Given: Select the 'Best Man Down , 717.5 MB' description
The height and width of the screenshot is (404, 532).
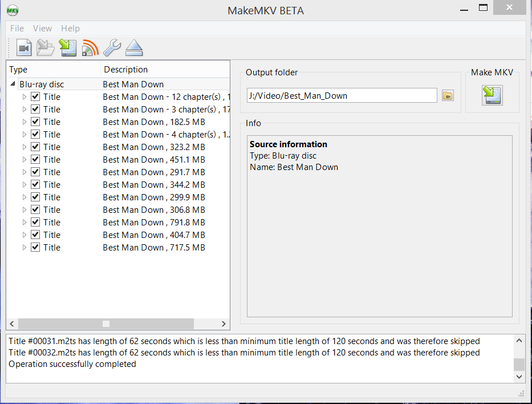Looking at the screenshot, I should pyautogui.click(x=154, y=248).
